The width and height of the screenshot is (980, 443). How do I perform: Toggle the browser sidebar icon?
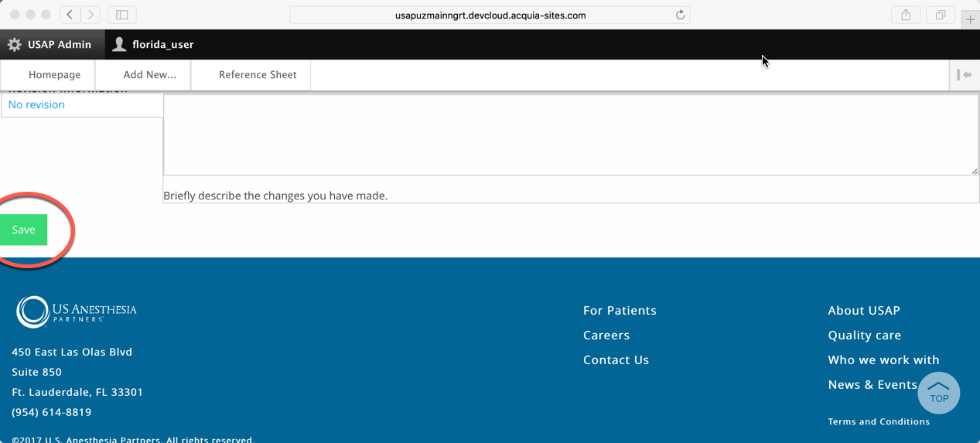pos(122,15)
